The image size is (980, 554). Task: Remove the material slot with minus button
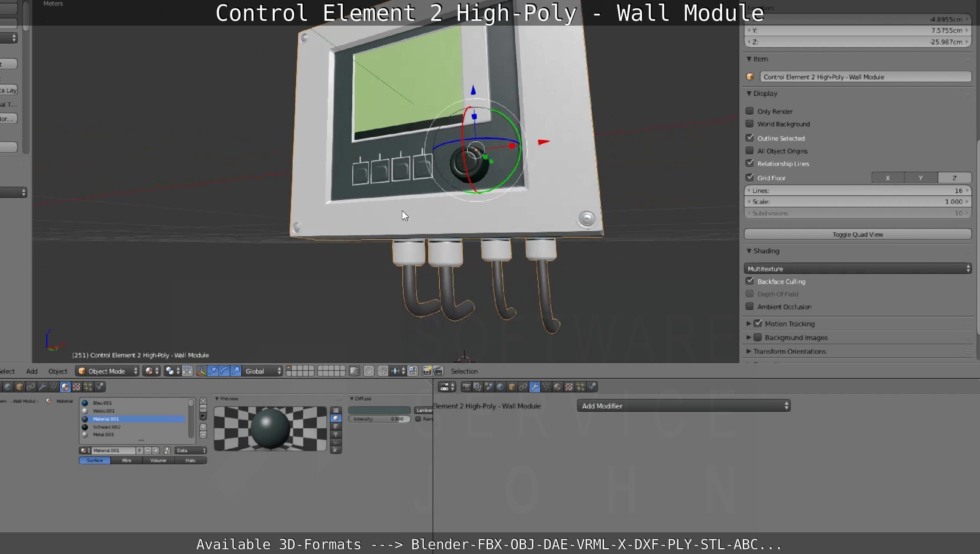[x=203, y=409]
